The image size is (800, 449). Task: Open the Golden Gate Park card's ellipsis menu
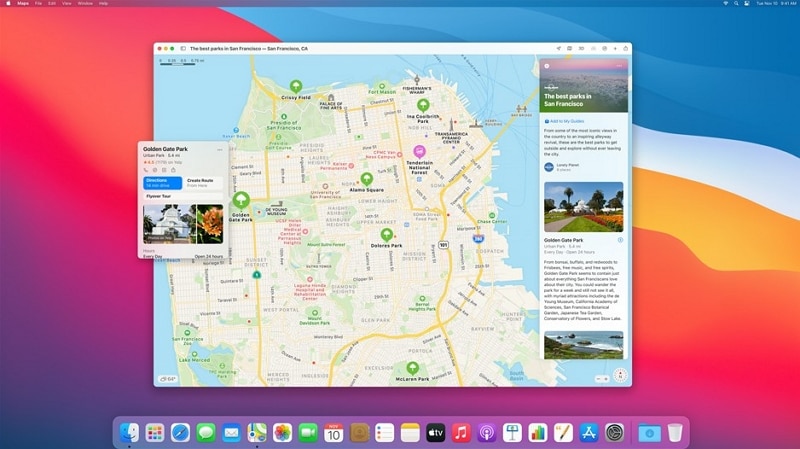[220, 149]
